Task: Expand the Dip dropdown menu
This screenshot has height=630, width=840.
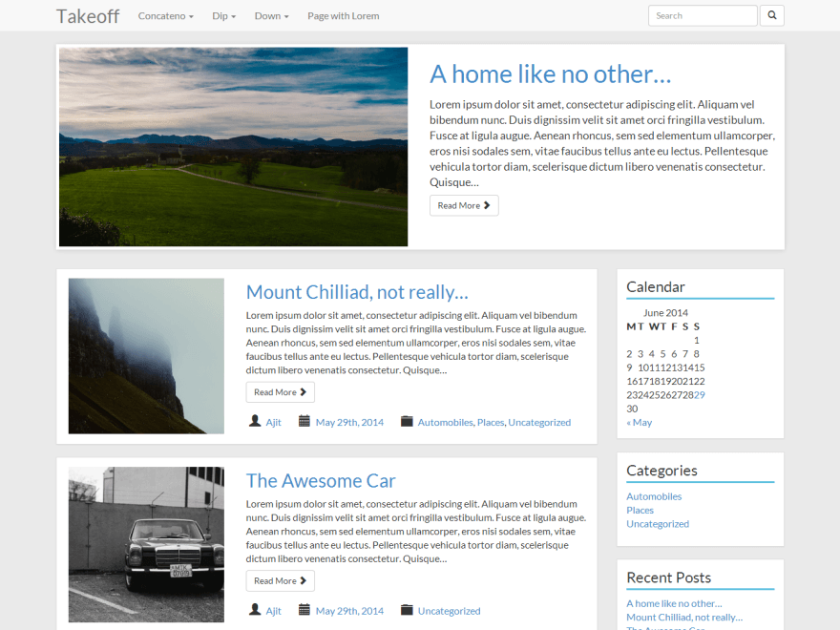Action: [223, 16]
